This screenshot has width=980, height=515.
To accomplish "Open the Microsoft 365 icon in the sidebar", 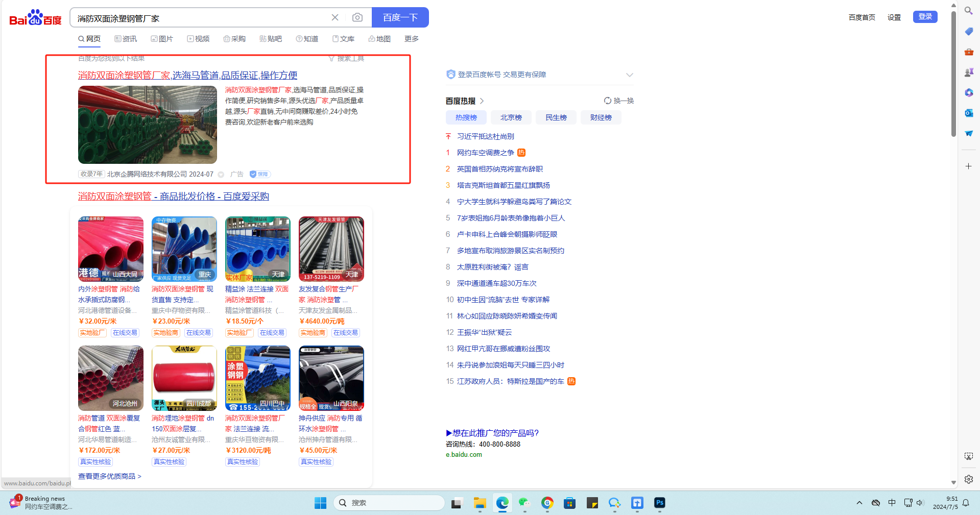I will (x=968, y=92).
